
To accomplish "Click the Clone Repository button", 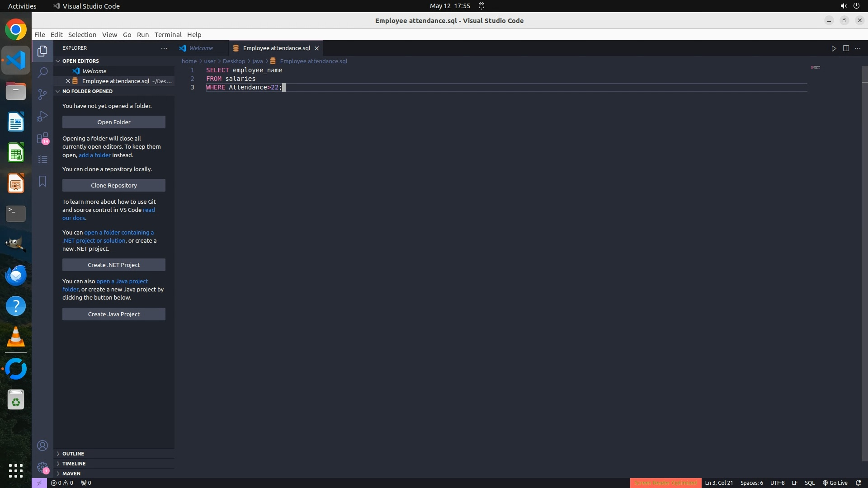I will [114, 185].
